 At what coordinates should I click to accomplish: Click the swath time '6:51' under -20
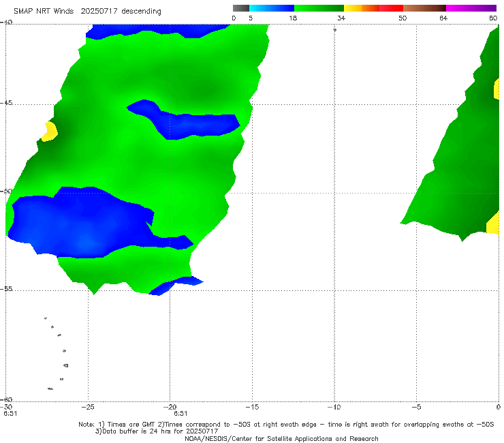tap(180, 414)
